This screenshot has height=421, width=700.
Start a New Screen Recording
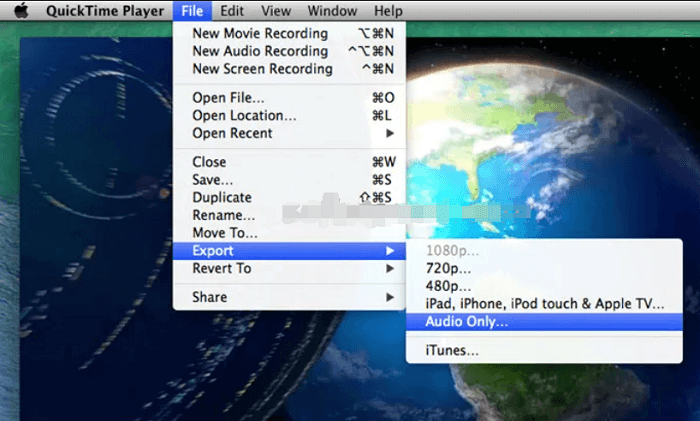click(x=262, y=69)
